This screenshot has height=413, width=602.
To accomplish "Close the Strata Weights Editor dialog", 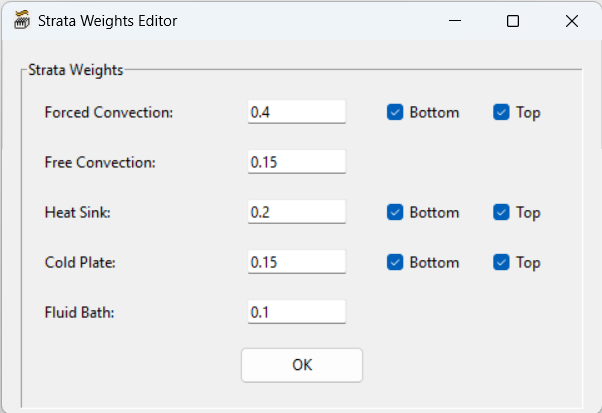I will point(572,21).
